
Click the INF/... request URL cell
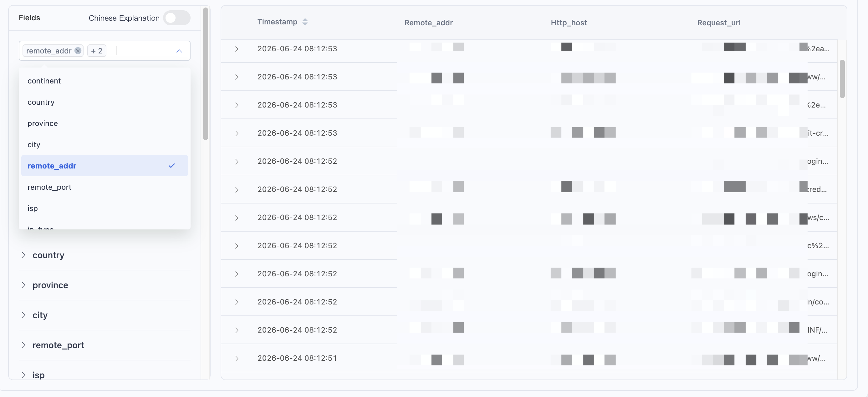(817, 330)
